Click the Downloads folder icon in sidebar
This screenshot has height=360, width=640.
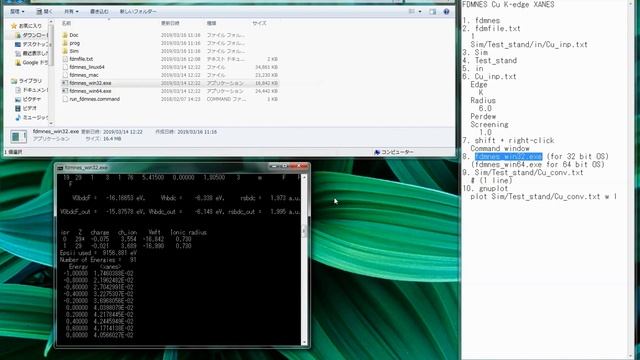(x=18, y=36)
